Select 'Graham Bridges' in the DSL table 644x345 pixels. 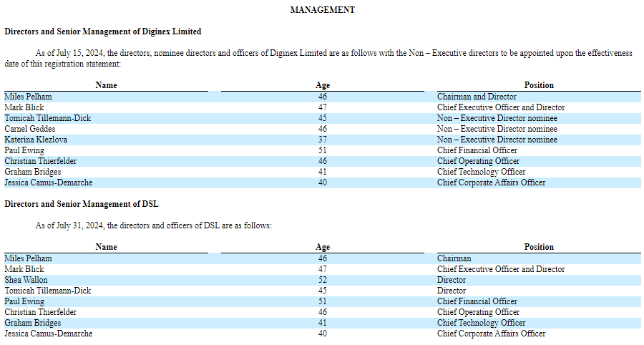(33, 323)
